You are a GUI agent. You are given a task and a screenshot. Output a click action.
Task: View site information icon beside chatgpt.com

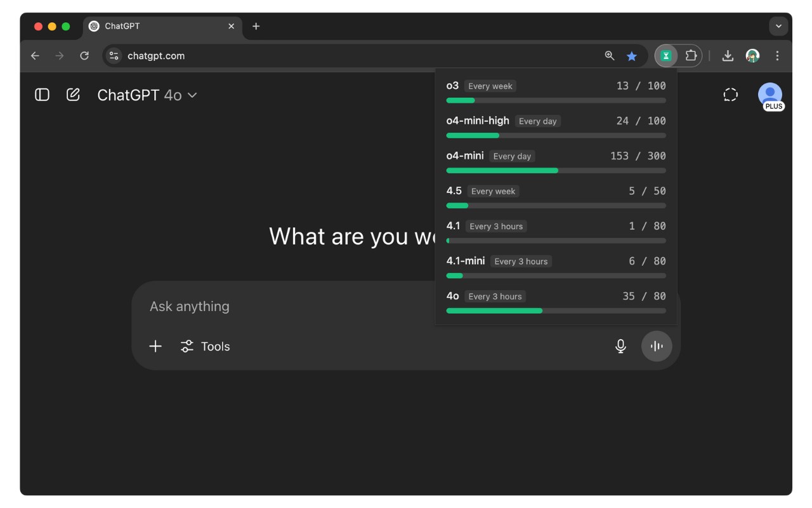tap(114, 56)
